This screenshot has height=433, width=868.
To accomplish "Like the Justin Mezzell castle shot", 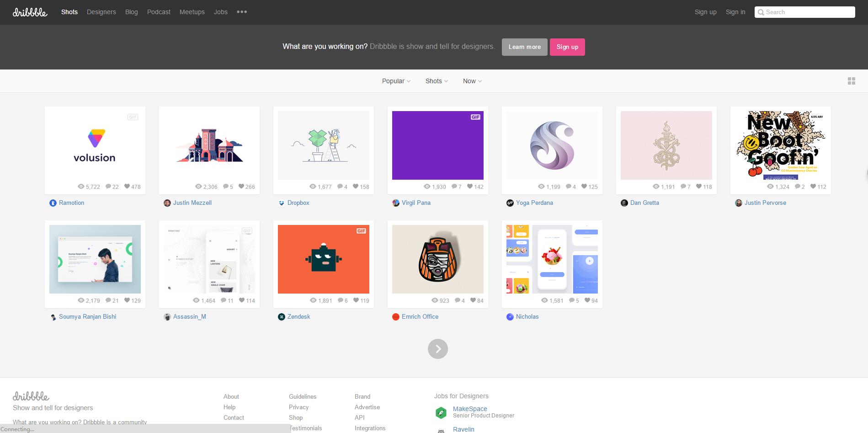I will pos(241,187).
